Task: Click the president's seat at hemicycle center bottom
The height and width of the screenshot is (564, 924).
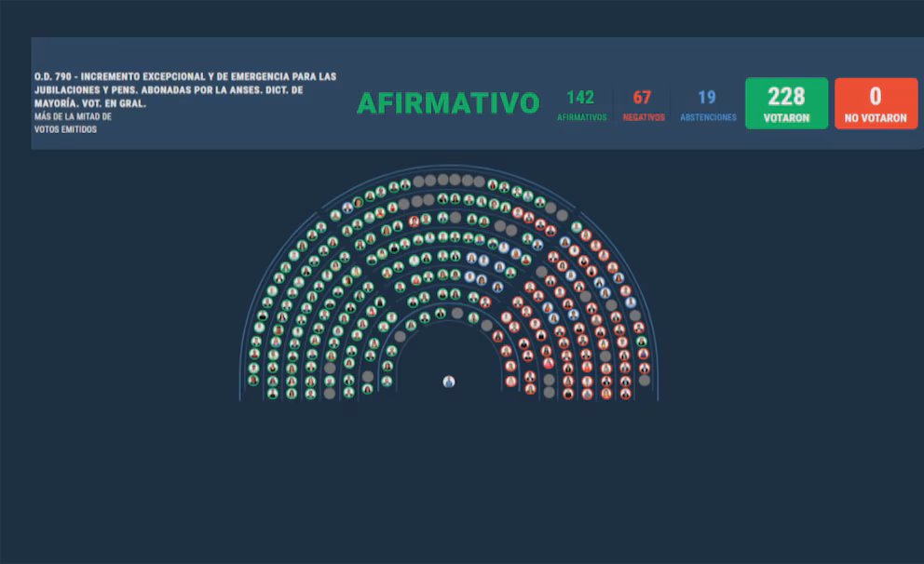Action: tap(449, 382)
